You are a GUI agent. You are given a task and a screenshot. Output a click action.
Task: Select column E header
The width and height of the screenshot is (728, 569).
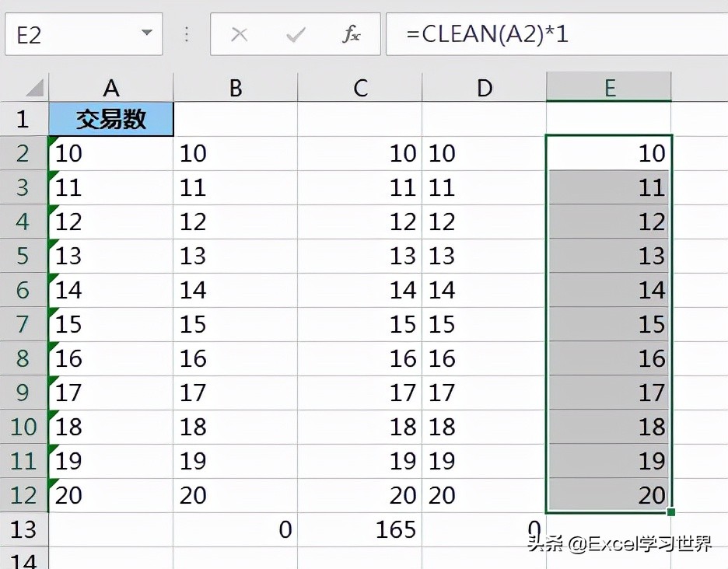609,87
